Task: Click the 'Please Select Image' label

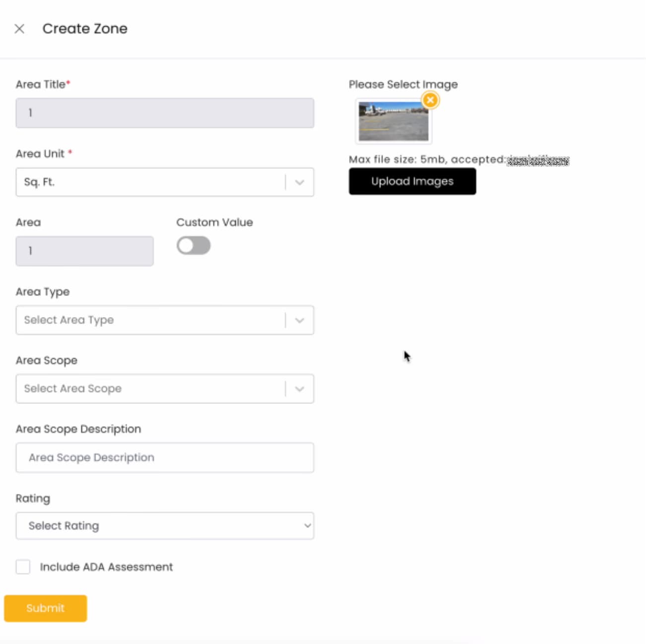Action: 403,84
